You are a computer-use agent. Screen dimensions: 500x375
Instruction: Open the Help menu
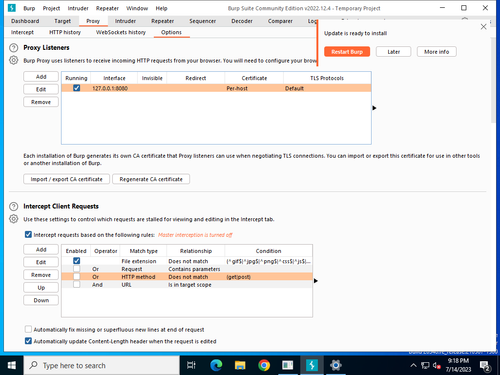pyautogui.click(x=161, y=8)
